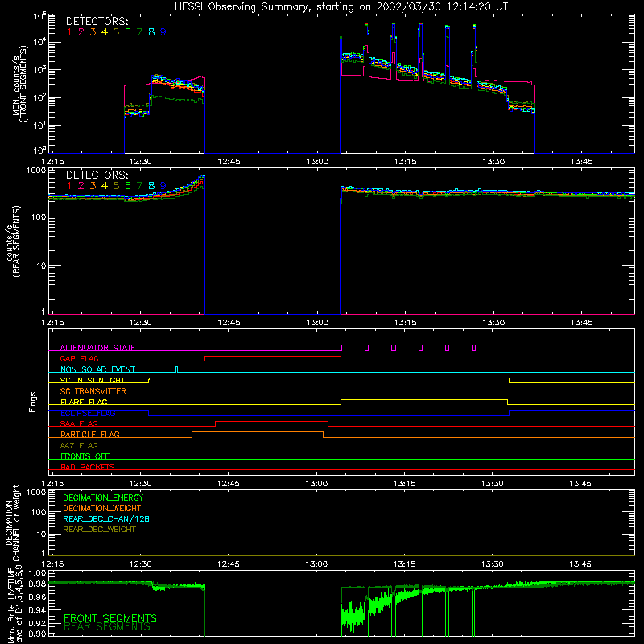Click the SC_TRANSMITTER flag label
This screenshot has height=644, width=644.
[x=93, y=391]
